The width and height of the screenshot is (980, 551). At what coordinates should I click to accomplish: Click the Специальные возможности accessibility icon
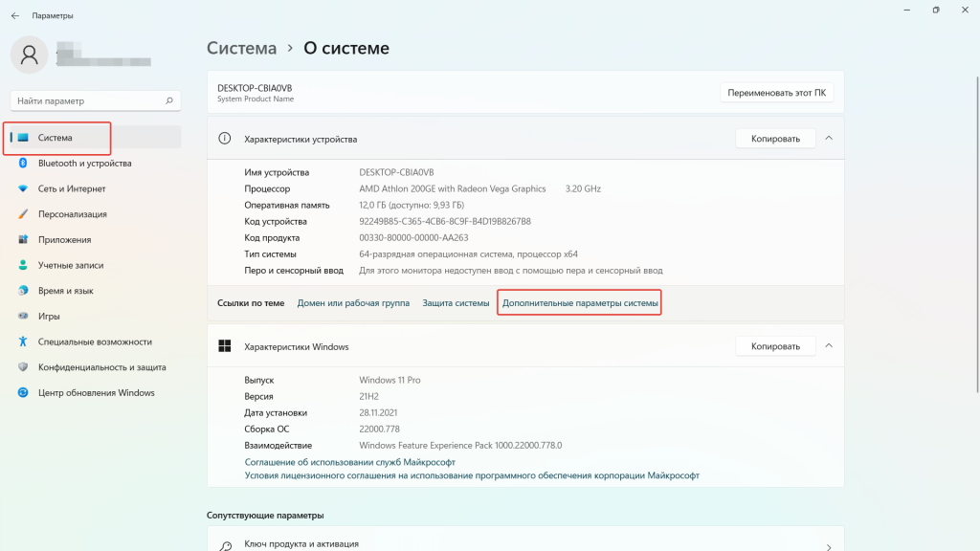click(23, 342)
